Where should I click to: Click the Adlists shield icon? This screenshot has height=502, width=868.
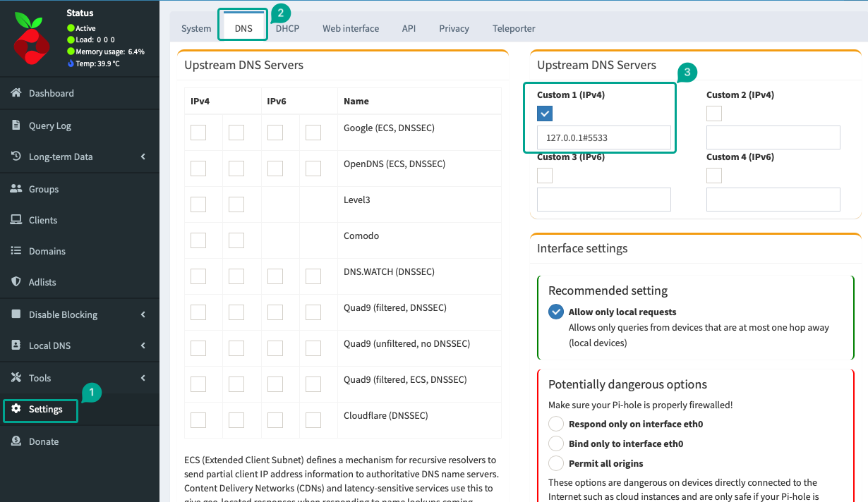click(x=16, y=282)
